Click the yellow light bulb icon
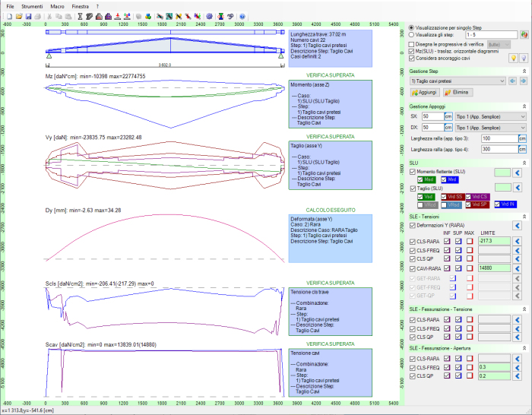532x415 pixels. 513,59
